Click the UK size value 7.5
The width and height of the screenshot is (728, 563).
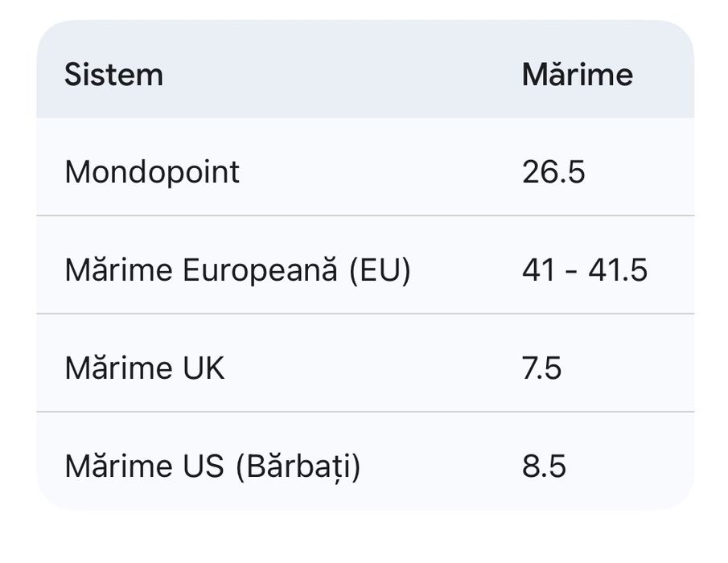tap(541, 368)
